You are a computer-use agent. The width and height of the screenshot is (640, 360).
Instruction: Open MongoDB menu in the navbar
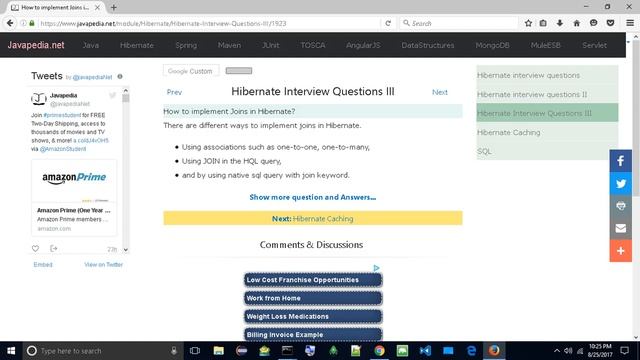pyautogui.click(x=493, y=45)
